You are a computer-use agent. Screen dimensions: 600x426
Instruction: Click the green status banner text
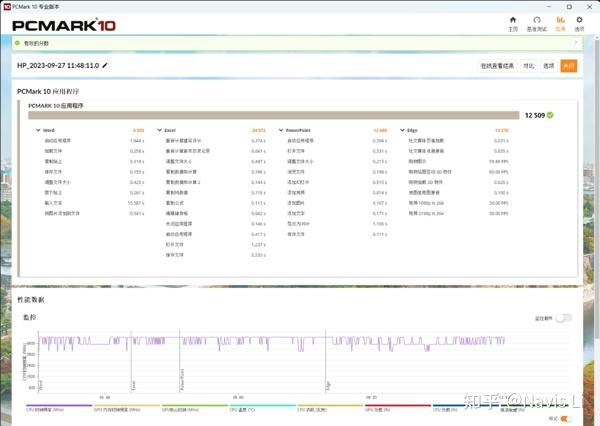36,43
